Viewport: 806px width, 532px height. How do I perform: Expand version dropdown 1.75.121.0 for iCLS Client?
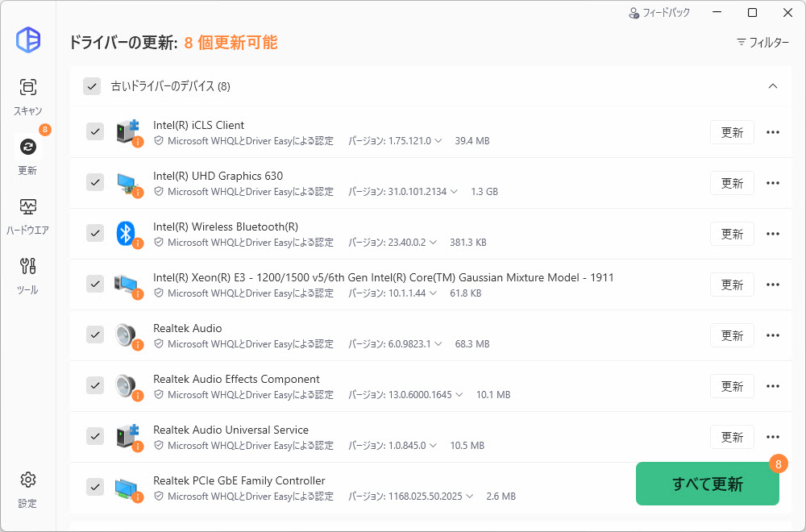(438, 141)
